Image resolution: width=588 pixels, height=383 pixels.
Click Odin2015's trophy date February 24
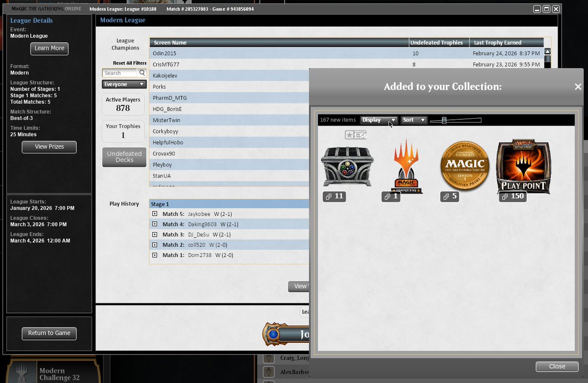[506, 53]
